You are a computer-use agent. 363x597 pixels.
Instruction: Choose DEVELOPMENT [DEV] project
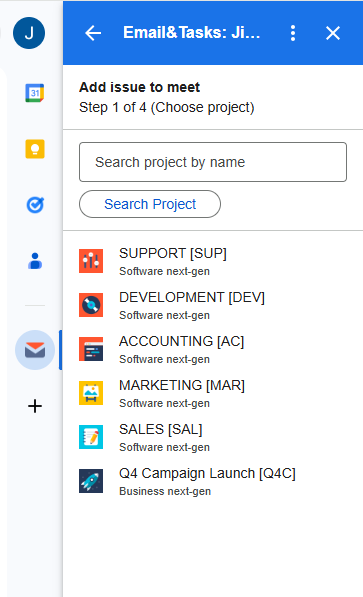(192, 297)
